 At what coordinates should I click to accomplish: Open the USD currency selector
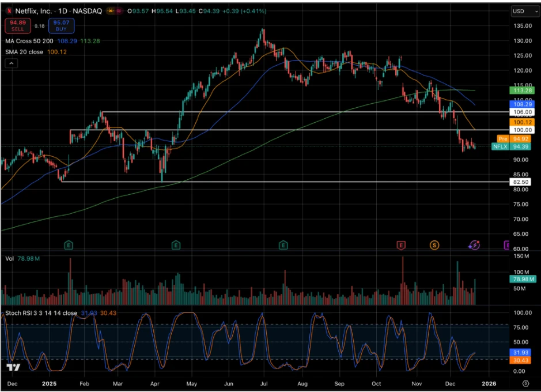click(524, 10)
